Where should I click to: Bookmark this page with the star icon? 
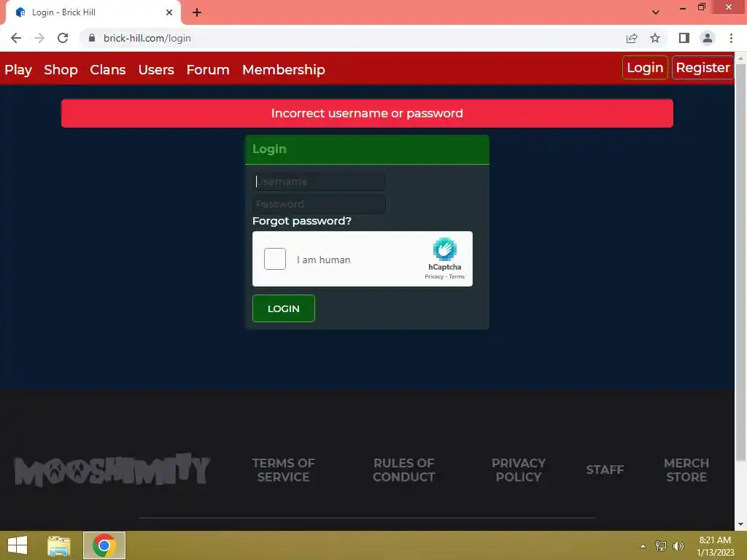(x=655, y=38)
